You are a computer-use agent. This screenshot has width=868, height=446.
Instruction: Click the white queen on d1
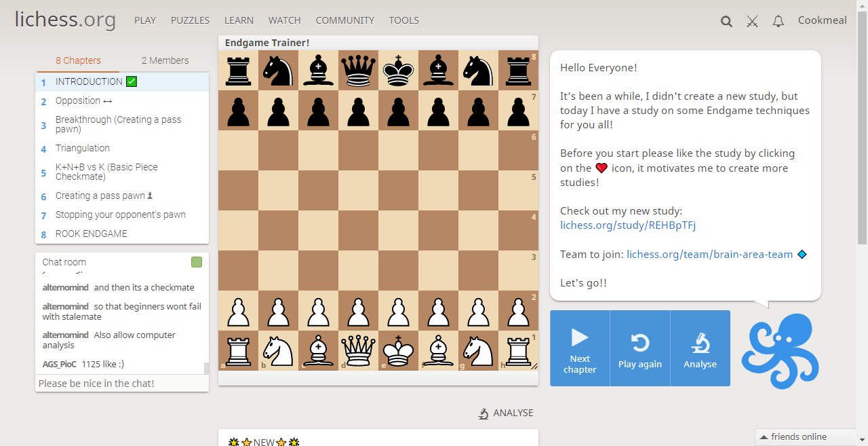(358, 350)
